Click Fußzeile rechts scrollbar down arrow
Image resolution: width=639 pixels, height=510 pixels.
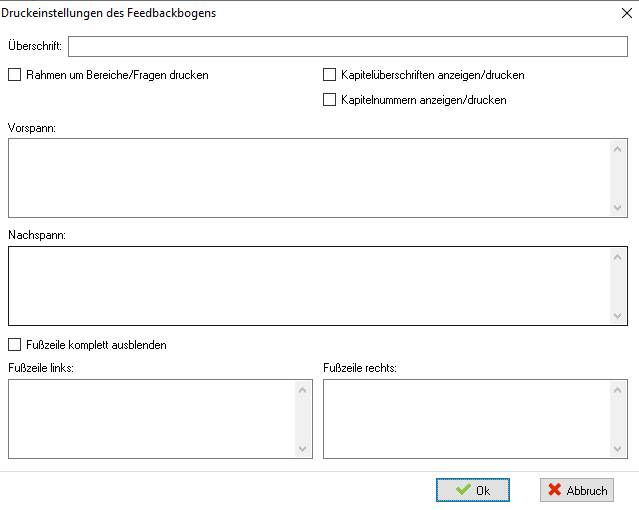coord(617,449)
